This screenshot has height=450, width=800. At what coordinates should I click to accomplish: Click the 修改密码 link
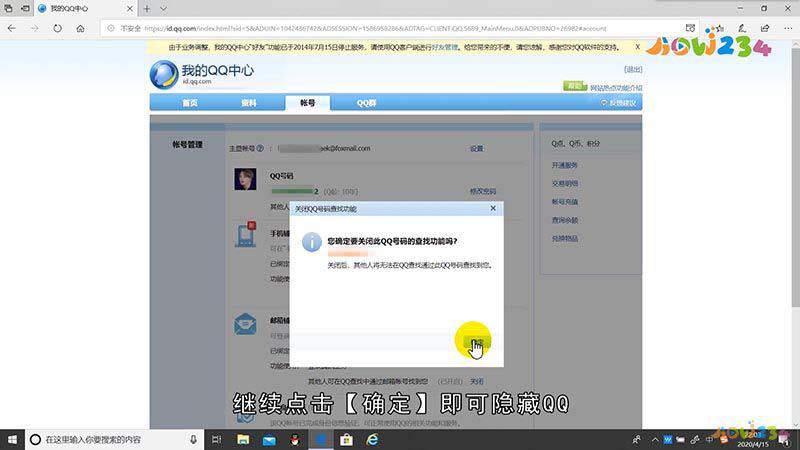tap(483, 191)
